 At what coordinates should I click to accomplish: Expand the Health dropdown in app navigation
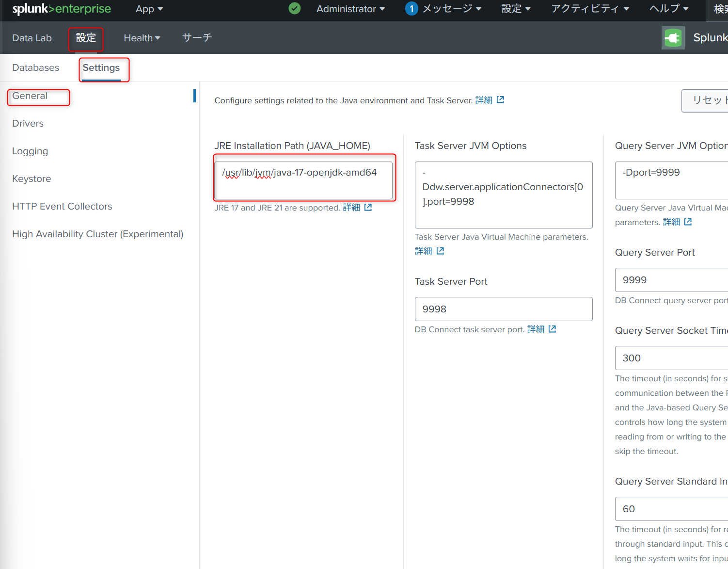pos(142,38)
